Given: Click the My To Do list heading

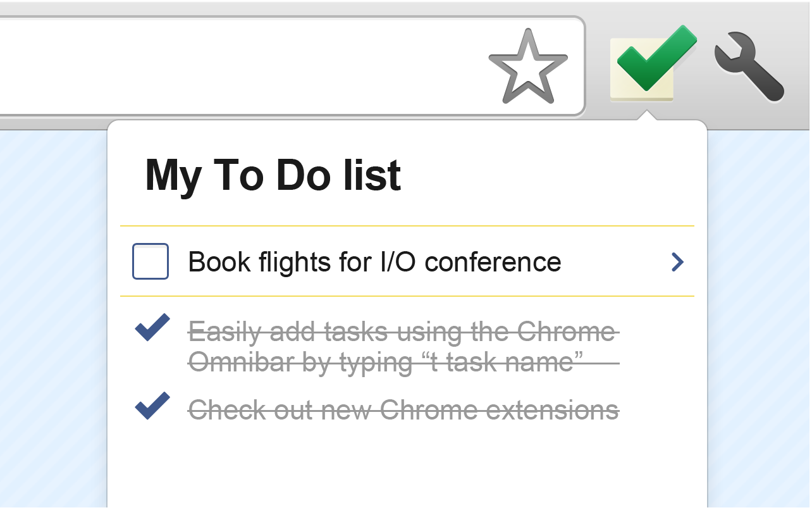Looking at the screenshot, I should [x=273, y=175].
